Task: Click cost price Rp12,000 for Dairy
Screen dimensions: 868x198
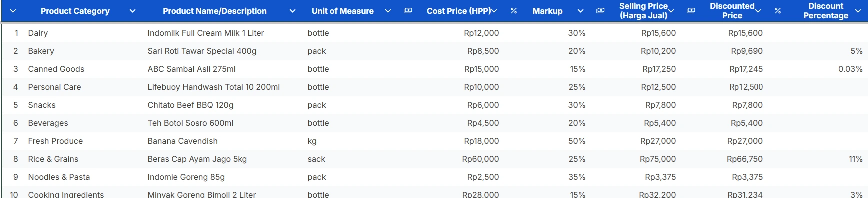Action: click(481, 33)
